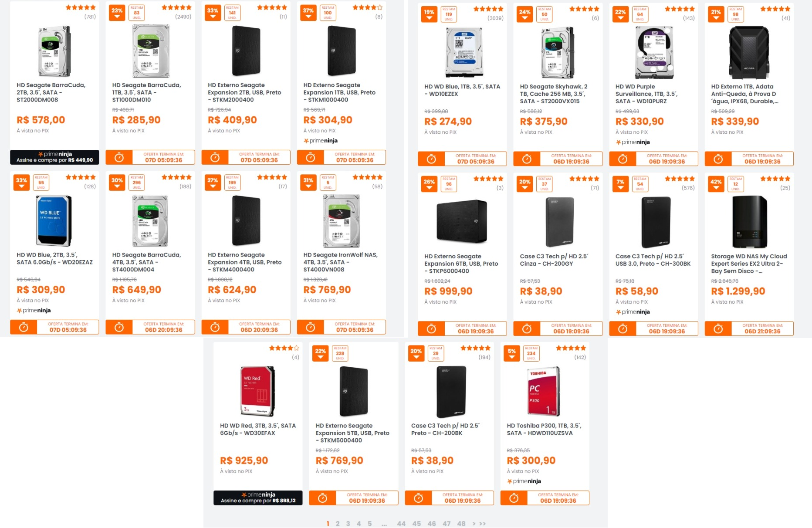This screenshot has width=812, height=528.
Task: Click the Prime Ninja logo under WD Purple
Action: coord(633,142)
